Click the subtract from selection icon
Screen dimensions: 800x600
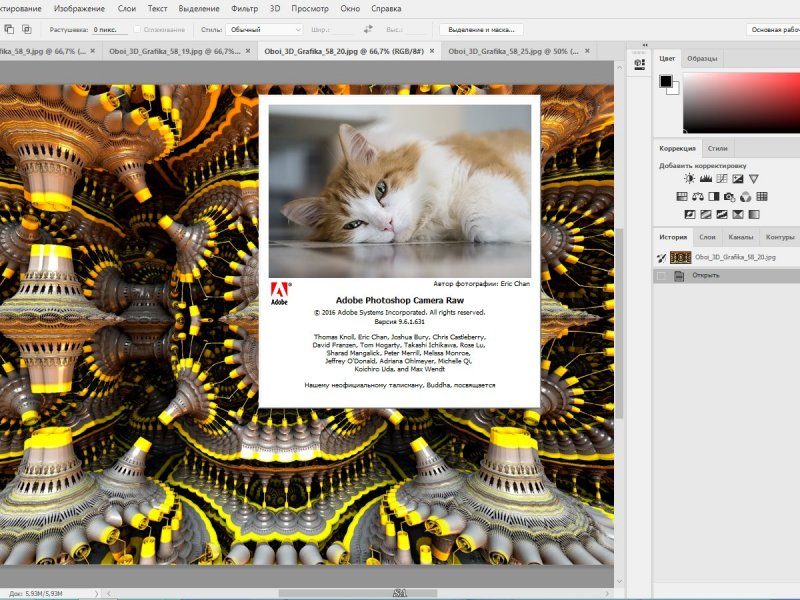[9, 29]
